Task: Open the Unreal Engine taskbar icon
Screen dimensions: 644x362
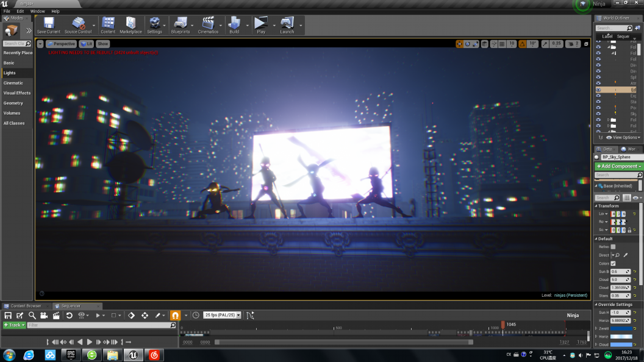Action: click(133, 355)
